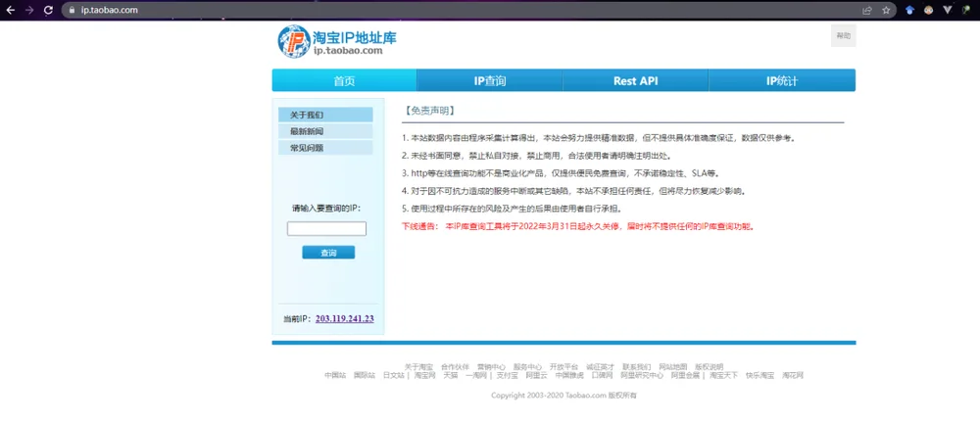Click the Taobao IP library logo
The width and height of the screenshot is (980, 422).
pos(337,42)
